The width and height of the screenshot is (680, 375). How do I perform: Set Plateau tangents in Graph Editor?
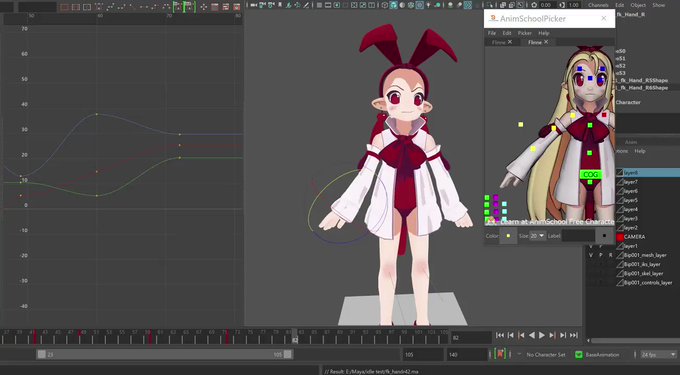coord(167,7)
